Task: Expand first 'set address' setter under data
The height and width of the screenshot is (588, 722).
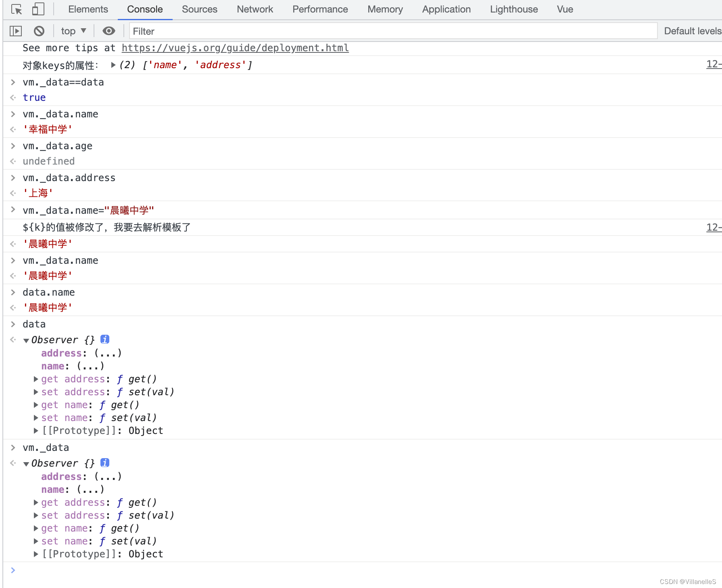Action: click(x=36, y=392)
